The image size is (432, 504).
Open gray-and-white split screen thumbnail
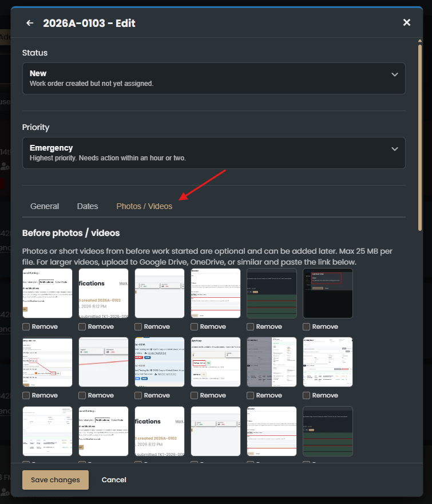click(x=272, y=362)
